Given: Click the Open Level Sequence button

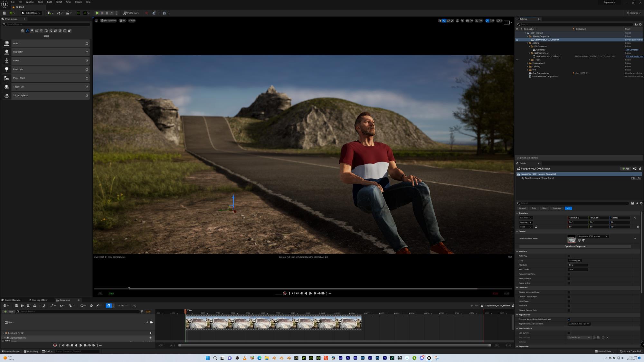Looking at the screenshot, I should click(575, 246).
